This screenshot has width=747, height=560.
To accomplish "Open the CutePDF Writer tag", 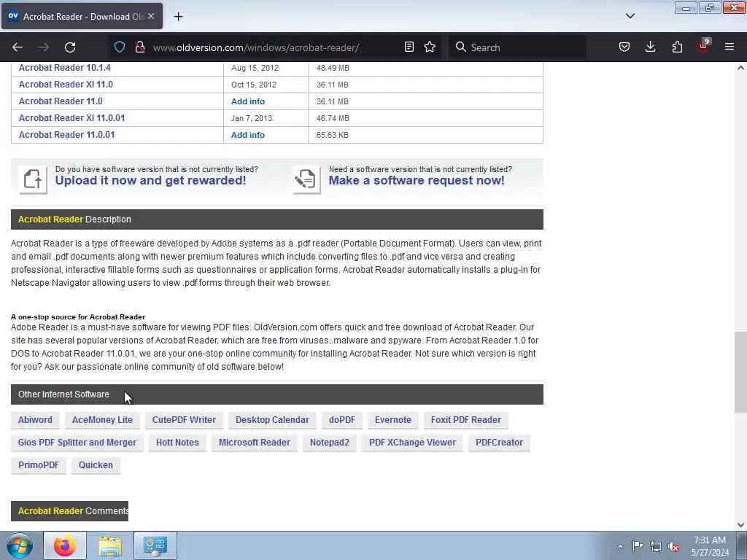I will click(184, 420).
